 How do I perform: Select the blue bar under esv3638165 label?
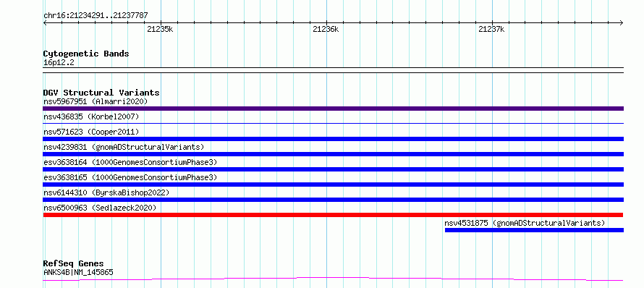[333, 185]
